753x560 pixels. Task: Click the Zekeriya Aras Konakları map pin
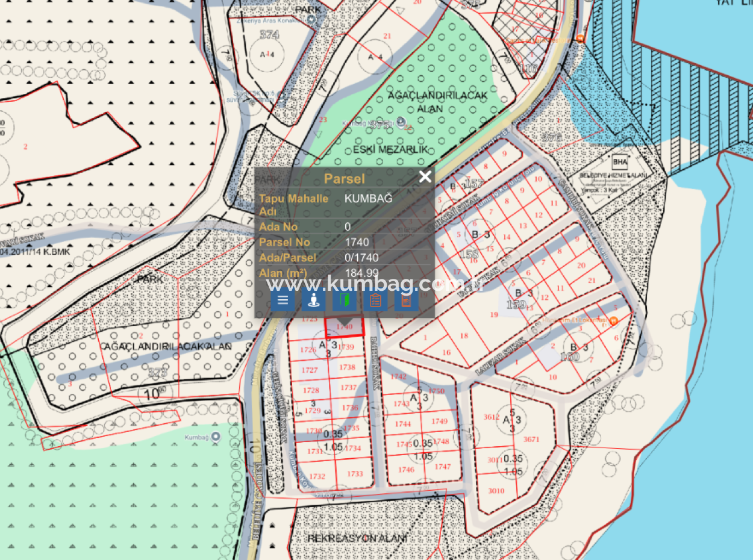point(311,20)
